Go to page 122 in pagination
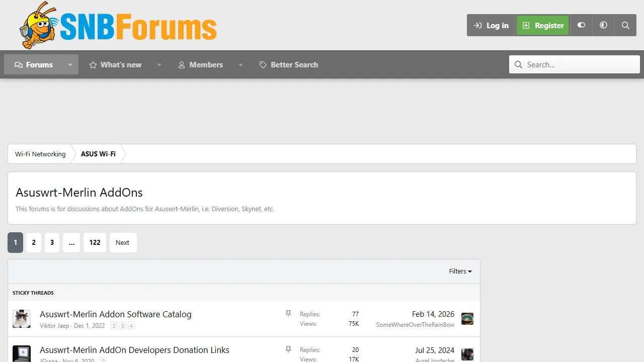This screenshot has height=362, width=644. tap(95, 242)
